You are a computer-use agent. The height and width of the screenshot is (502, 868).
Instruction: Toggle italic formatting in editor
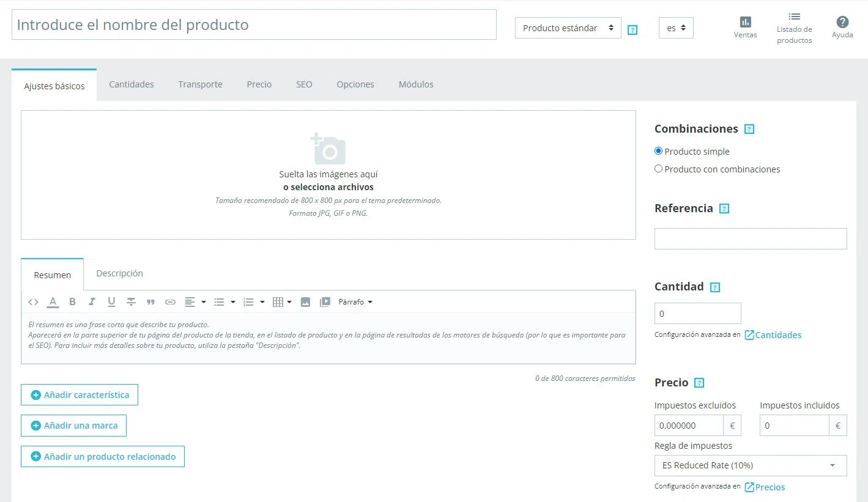point(92,302)
